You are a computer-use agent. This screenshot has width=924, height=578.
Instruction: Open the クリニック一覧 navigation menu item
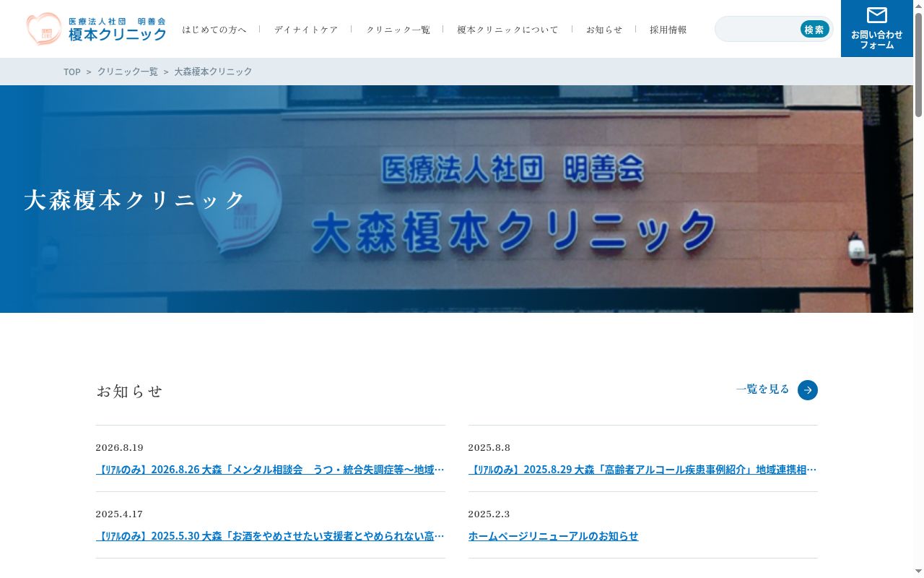(x=398, y=30)
